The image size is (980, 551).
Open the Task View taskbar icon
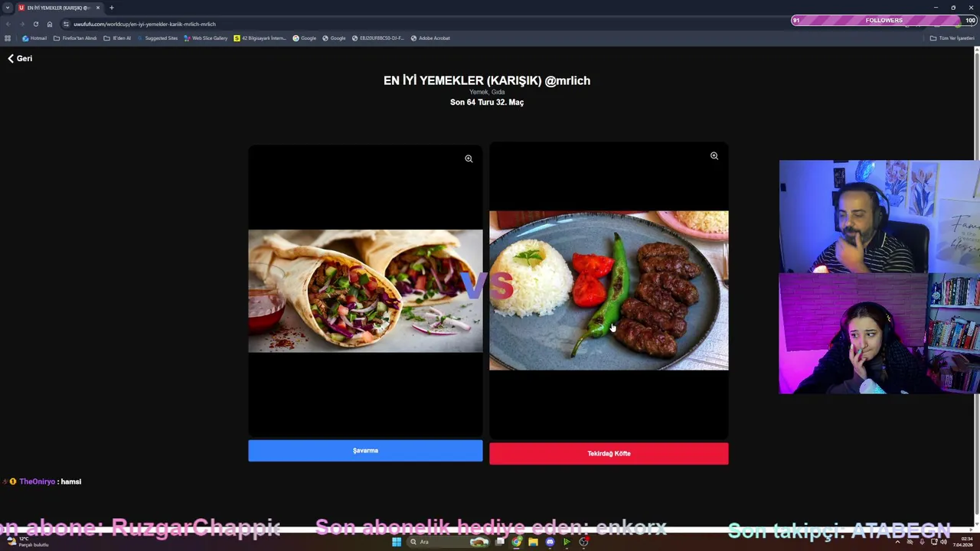(500, 542)
